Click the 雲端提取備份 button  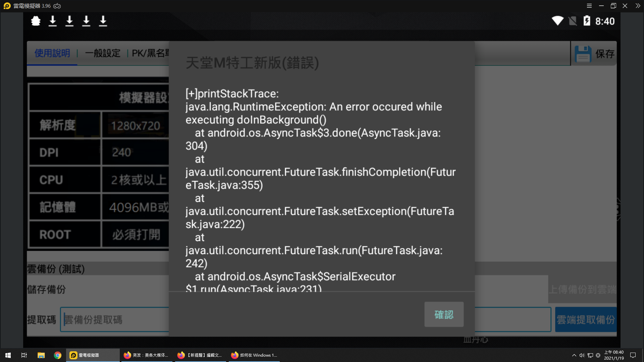[x=586, y=319]
